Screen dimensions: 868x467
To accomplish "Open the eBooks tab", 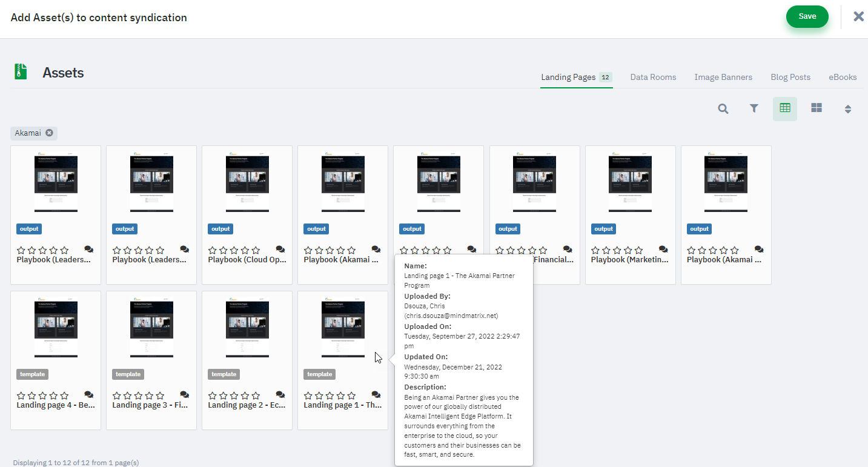I will coord(843,77).
